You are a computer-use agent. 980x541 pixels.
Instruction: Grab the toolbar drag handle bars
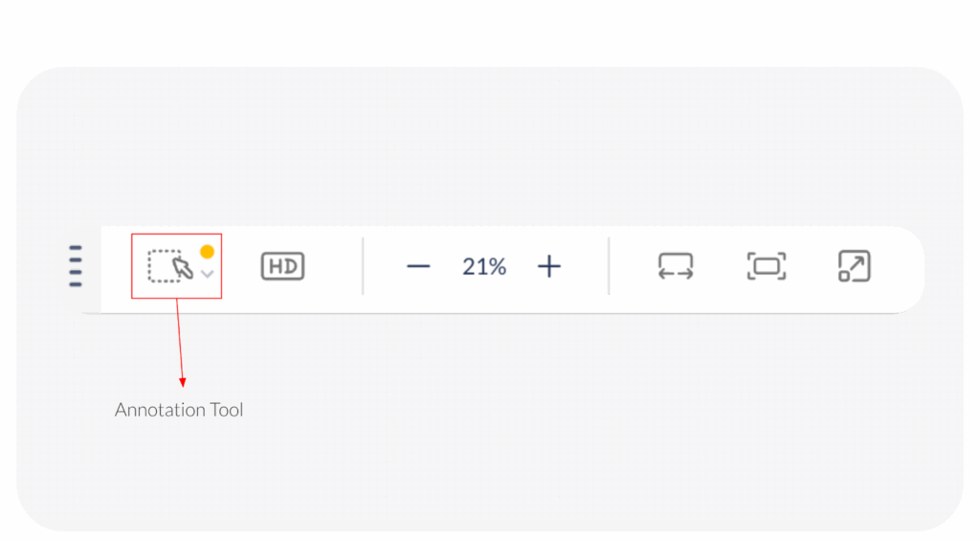(x=76, y=266)
